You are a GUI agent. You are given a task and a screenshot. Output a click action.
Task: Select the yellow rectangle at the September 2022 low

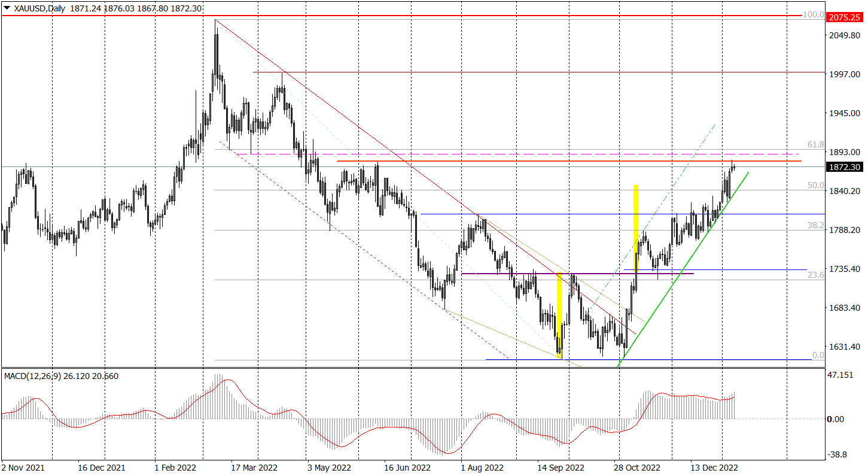click(x=559, y=315)
